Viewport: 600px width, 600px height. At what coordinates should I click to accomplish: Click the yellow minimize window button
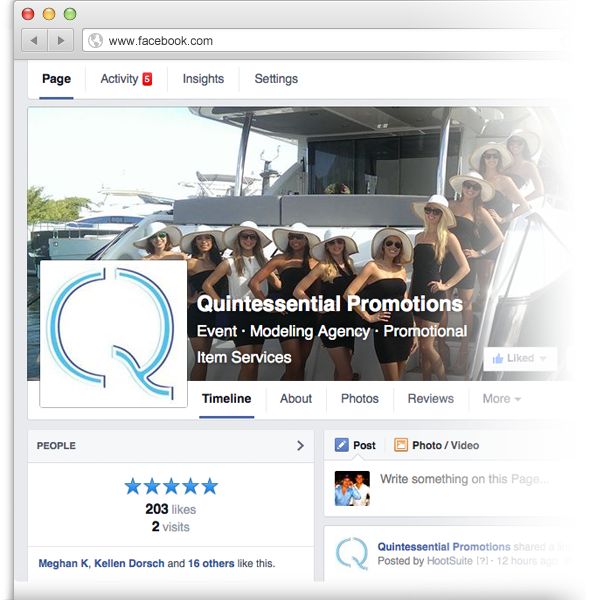[x=49, y=14]
